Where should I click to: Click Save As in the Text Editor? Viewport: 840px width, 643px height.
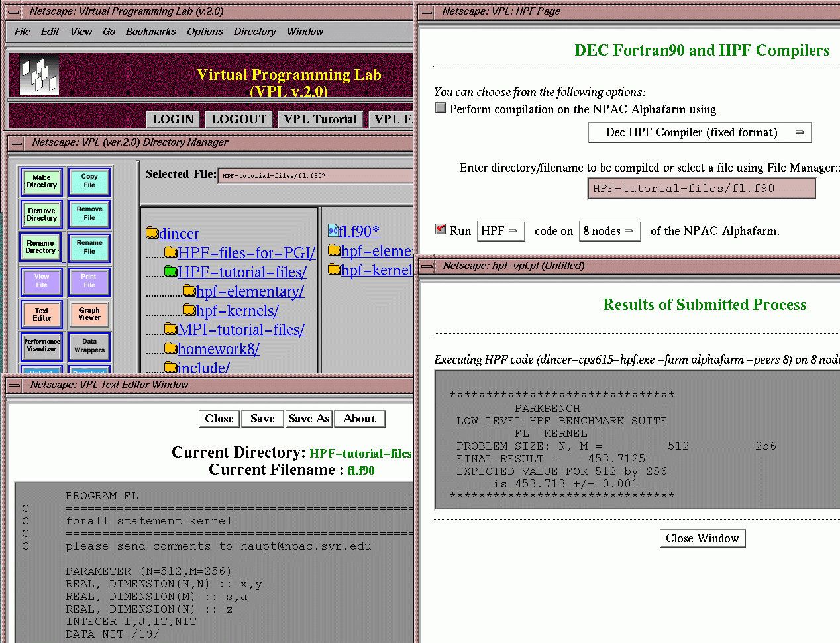(309, 419)
